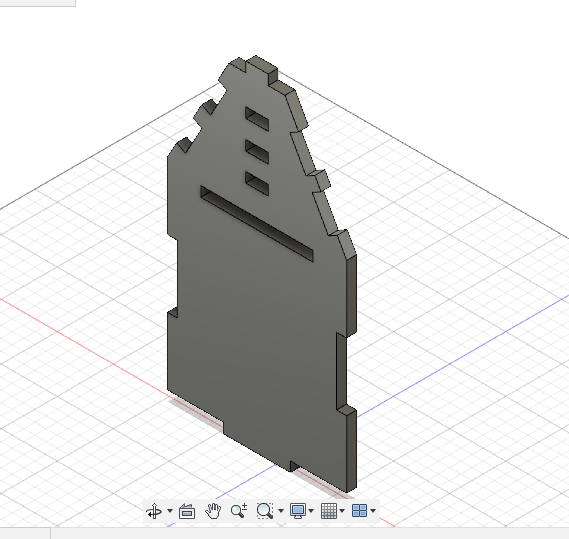Choose the Zoom plus/minus magnifier tool
Viewport: 569px width, 539px height.
239,511
